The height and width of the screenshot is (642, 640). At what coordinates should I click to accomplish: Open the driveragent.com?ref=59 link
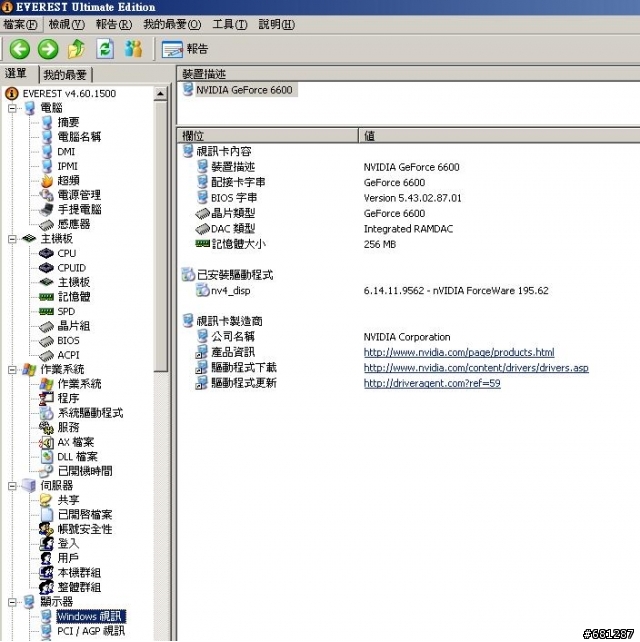pos(432,384)
